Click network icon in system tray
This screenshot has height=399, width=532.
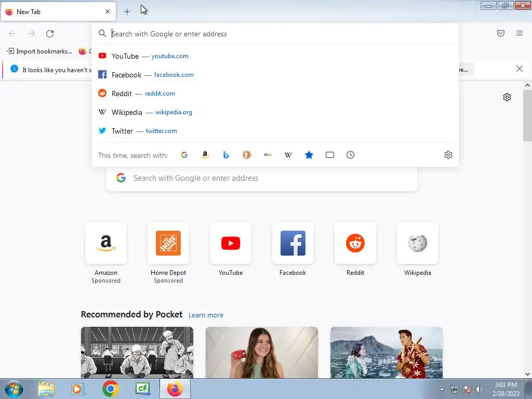tap(454, 389)
